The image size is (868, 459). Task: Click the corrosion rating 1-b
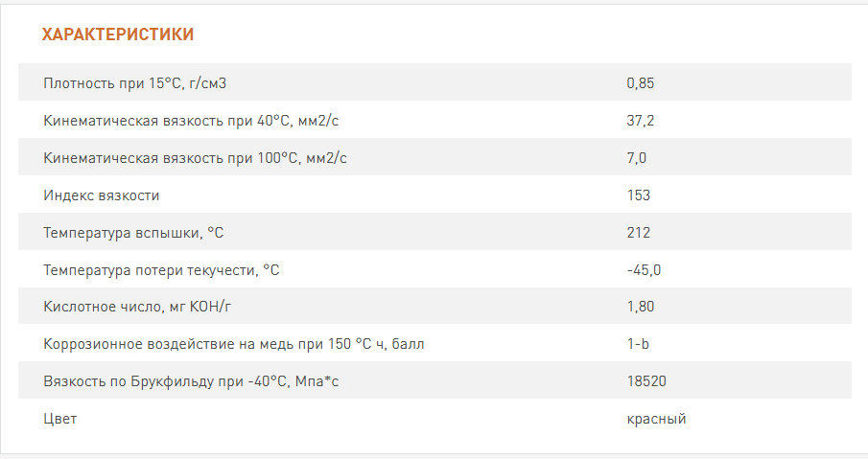click(x=638, y=344)
